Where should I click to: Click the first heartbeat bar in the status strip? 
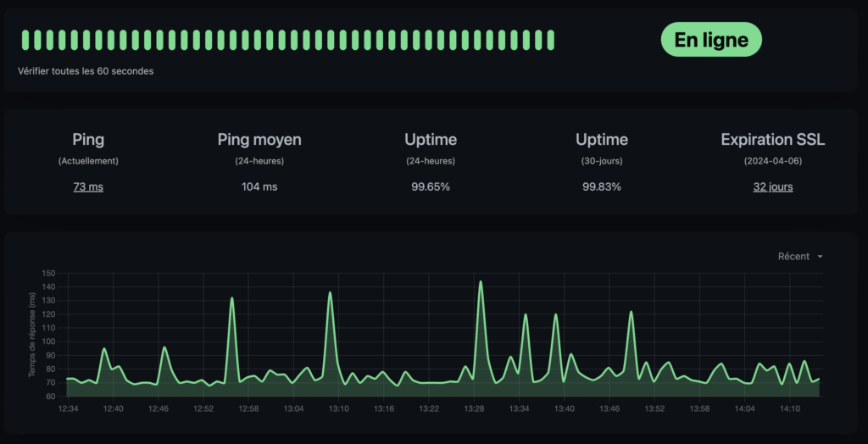(x=25, y=40)
